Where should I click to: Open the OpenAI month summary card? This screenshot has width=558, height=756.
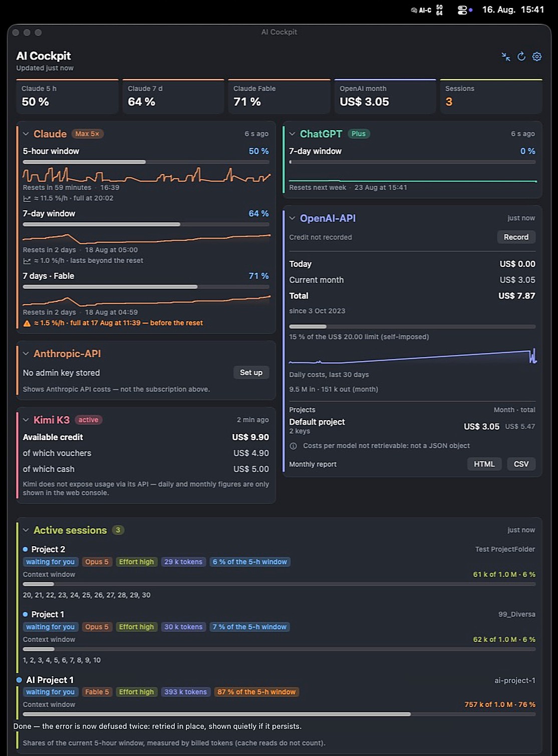(x=385, y=96)
